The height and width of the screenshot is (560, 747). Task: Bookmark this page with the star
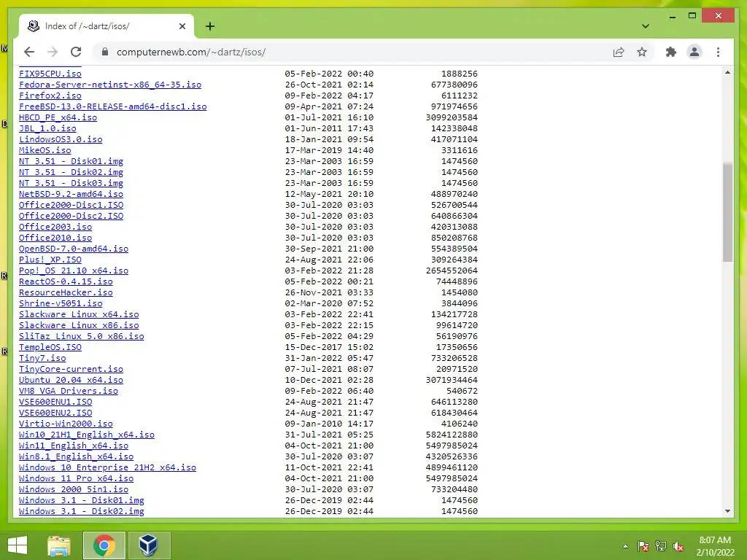642,52
